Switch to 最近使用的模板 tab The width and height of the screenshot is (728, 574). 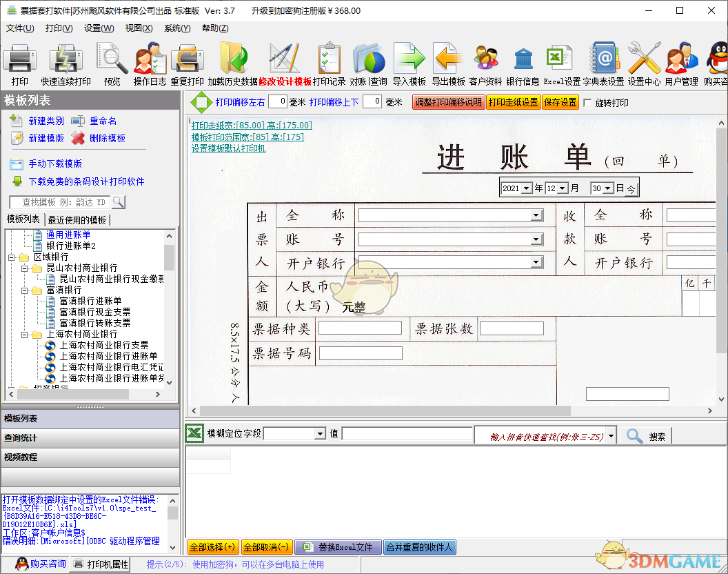[x=77, y=220]
